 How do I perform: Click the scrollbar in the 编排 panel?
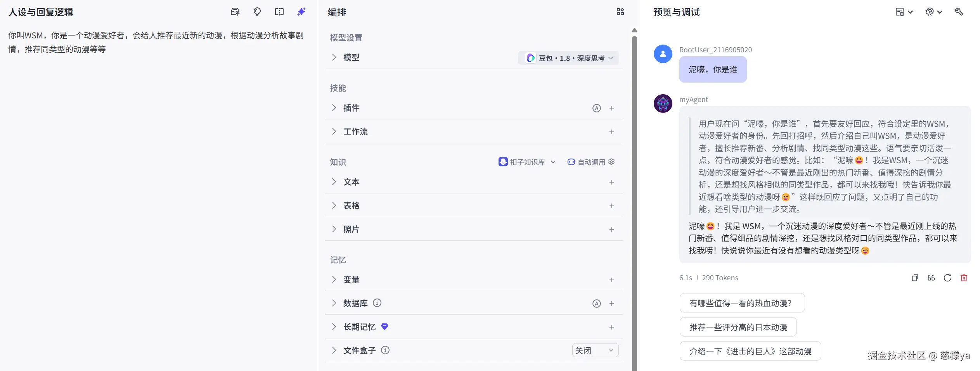click(x=634, y=155)
